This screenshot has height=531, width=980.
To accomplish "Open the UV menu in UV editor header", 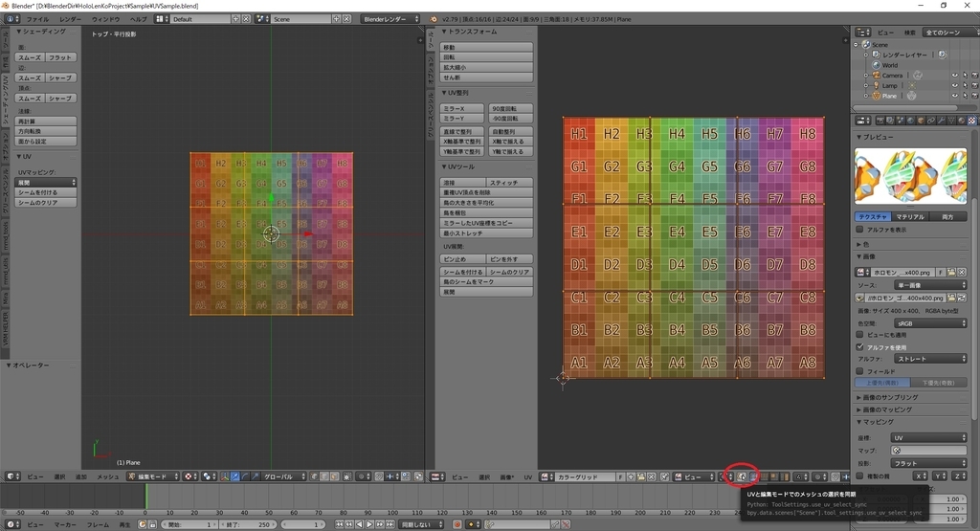I will pos(528,476).
